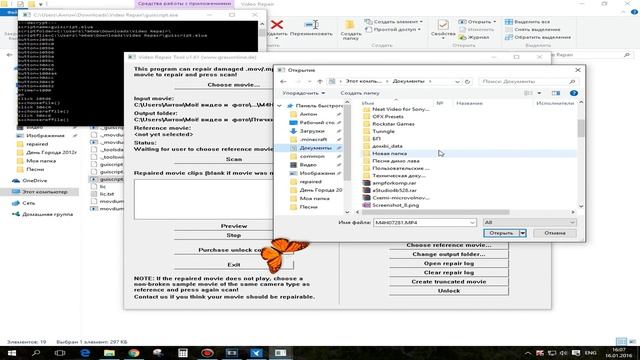The height and width of the screenshot is (360, 640).
Task: Go back in the Open dialog
Action: 283,81
